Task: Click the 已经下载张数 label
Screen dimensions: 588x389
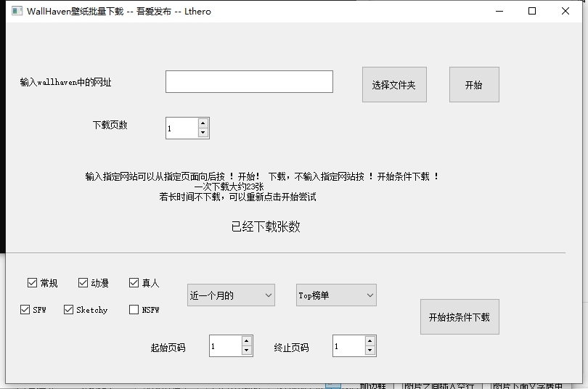Action: (x=266, y=226)
